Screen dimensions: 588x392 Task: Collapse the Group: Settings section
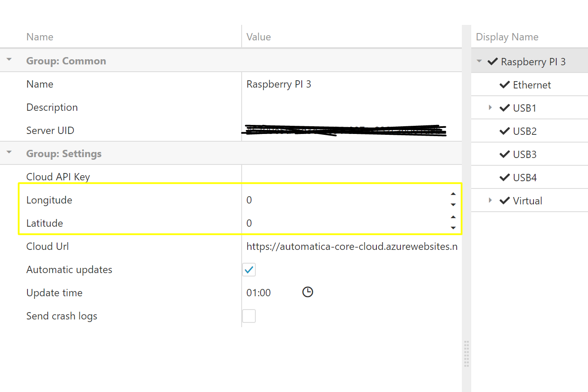tap(9, 152)
